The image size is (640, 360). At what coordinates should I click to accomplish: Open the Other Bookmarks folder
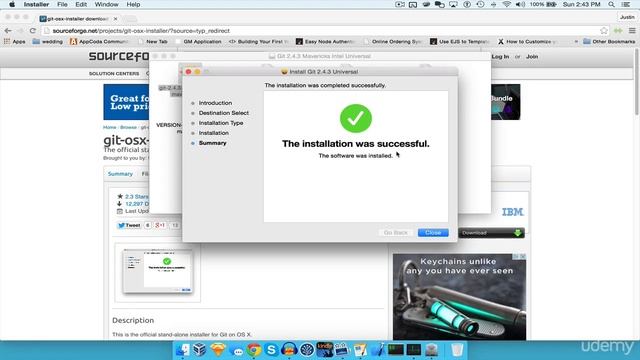(x=609, y=42)
